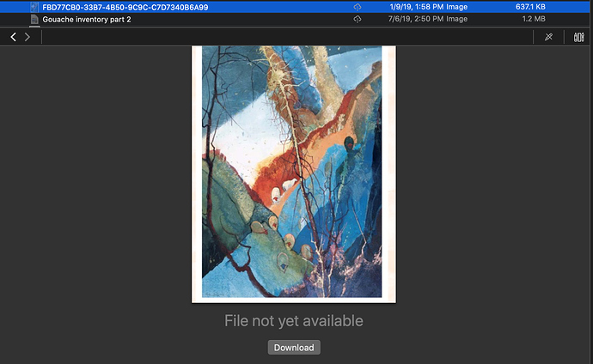Click the document icon beside Gouache inventory part 2
The image size is (593, 364).
point(34,19)
